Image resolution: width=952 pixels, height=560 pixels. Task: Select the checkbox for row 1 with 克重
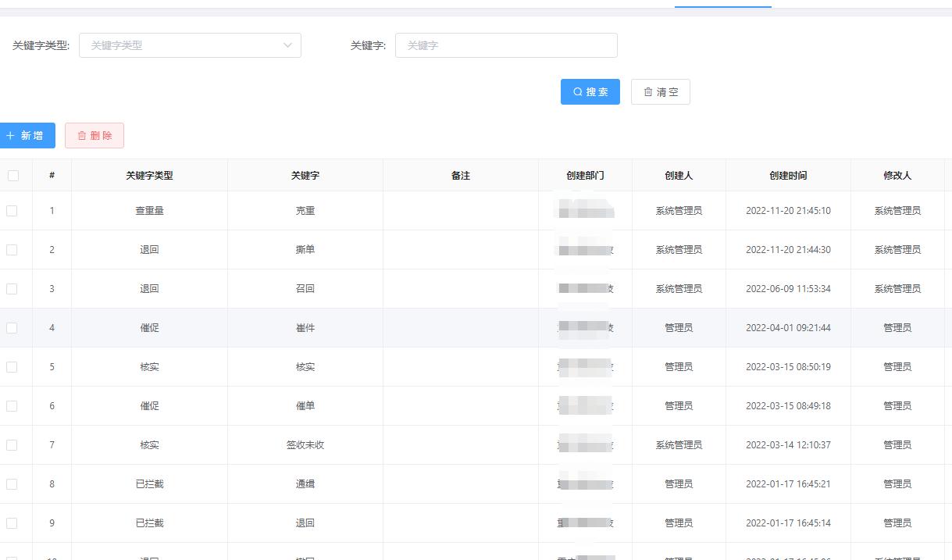pyautogui.click(x=12, y=210)
